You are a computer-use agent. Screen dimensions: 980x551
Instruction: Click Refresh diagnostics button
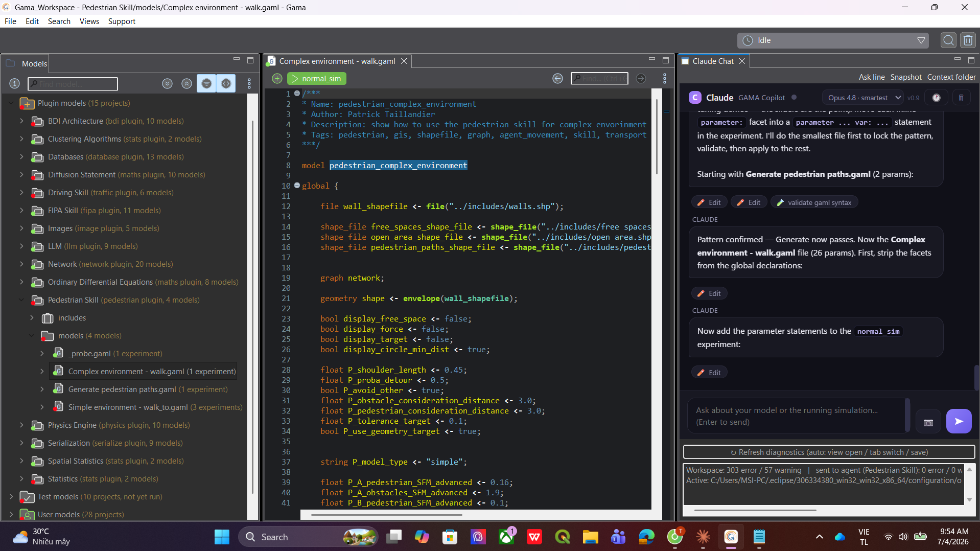[x=829, y=452]
